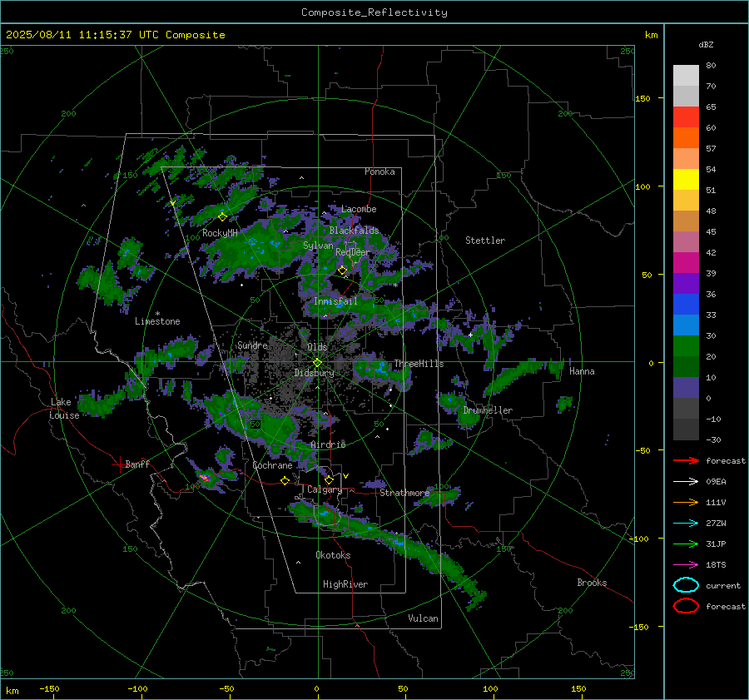Click the red cross marker at Banff

click(119, 464)
